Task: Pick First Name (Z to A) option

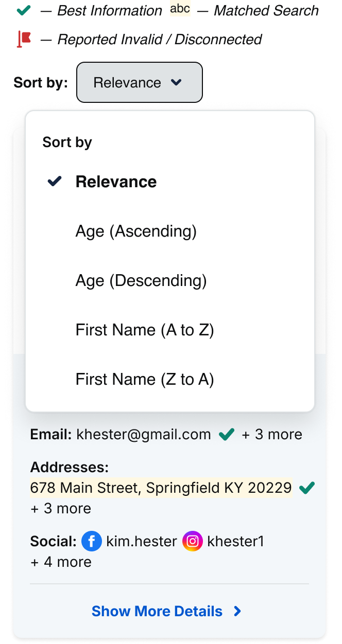Action: coord(145,380)
